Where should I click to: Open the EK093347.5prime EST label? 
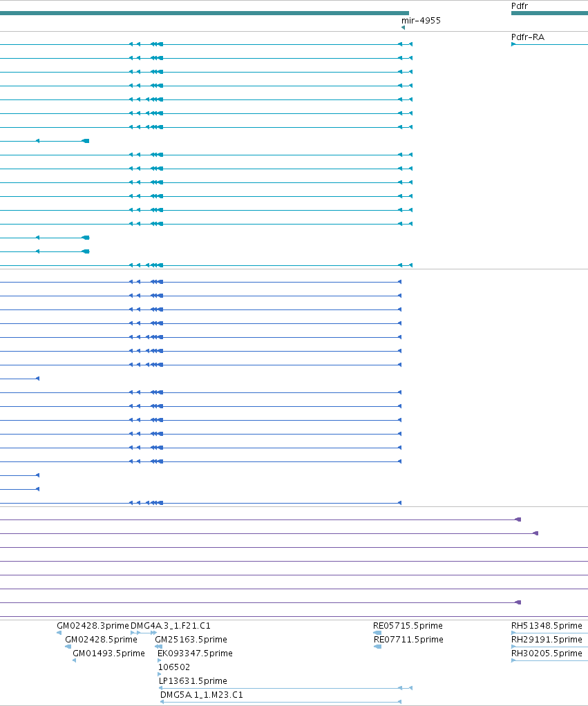click(x=195, y=653)
